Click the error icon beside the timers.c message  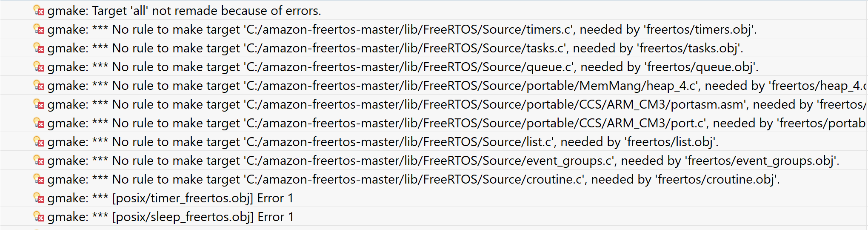(39, 29)
